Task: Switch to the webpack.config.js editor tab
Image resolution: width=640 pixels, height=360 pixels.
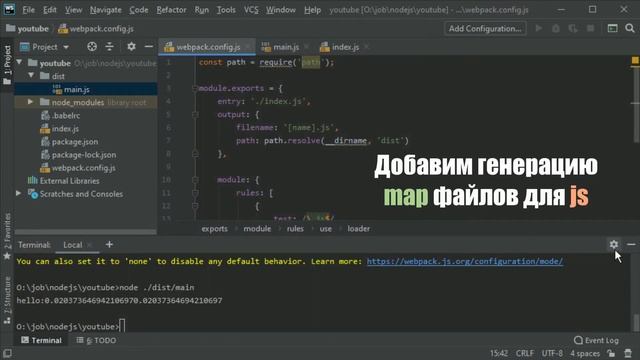Action: tap(207, 47)
